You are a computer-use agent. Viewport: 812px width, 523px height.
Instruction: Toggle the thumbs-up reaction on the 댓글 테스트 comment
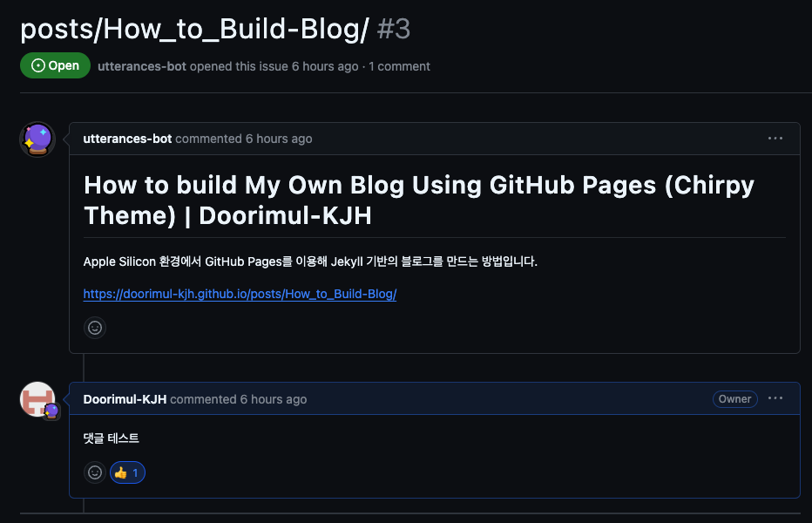pyautogui.click(x=127, y=472)
